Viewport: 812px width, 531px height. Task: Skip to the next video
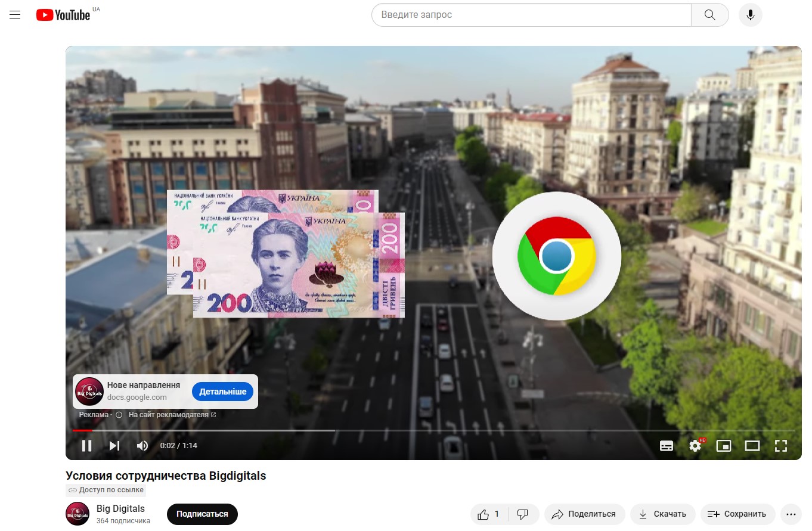tap(114, 446)
